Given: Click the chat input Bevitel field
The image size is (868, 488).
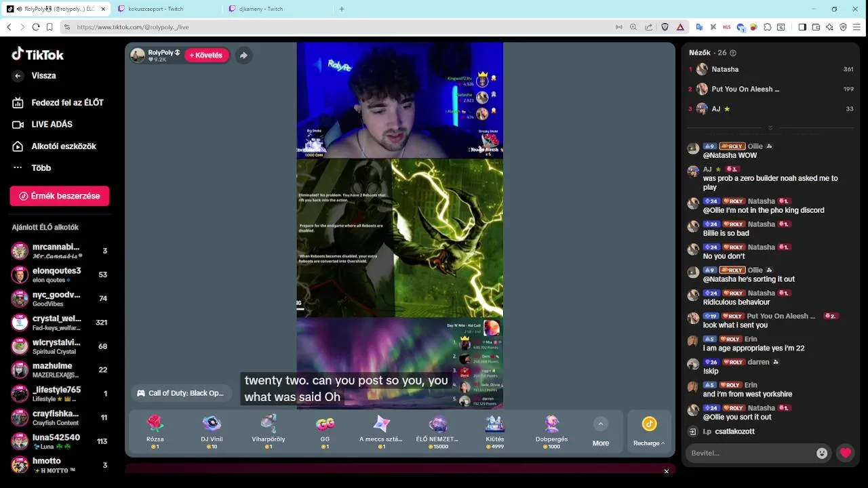Looking at the screenshot, I should (750, 453).
